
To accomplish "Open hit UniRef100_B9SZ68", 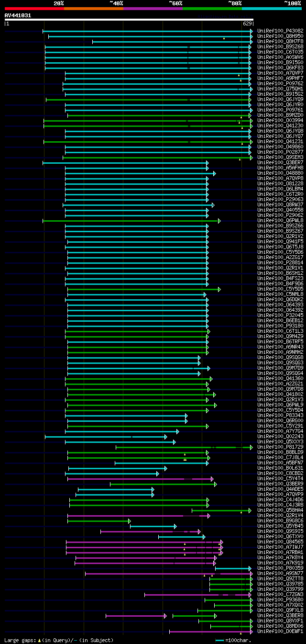I will pyautogui.click(x=279, y=46).
